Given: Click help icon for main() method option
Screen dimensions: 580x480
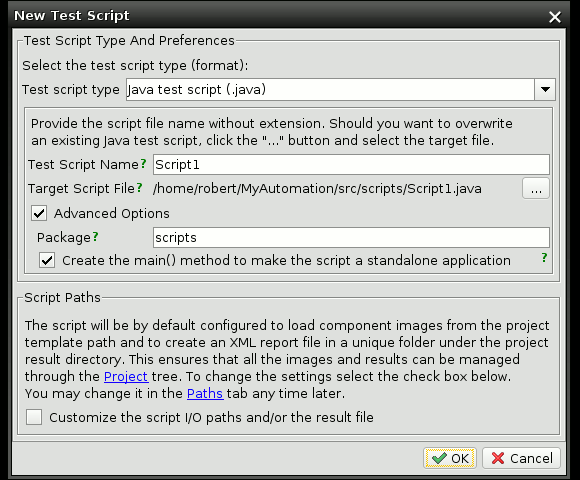Looking at the screenshot, I should pos(544,258).
